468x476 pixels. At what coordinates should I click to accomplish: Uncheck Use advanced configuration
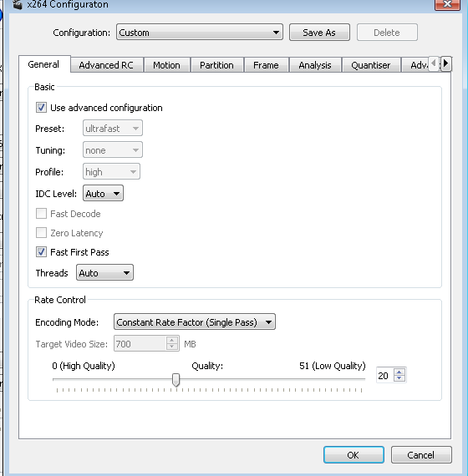41,108
